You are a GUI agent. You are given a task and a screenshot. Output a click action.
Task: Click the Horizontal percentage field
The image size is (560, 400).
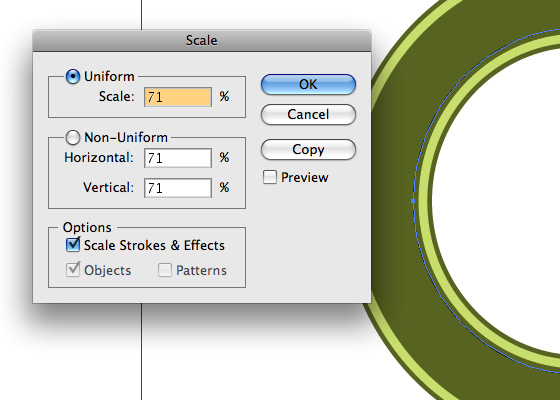point(178,158)
